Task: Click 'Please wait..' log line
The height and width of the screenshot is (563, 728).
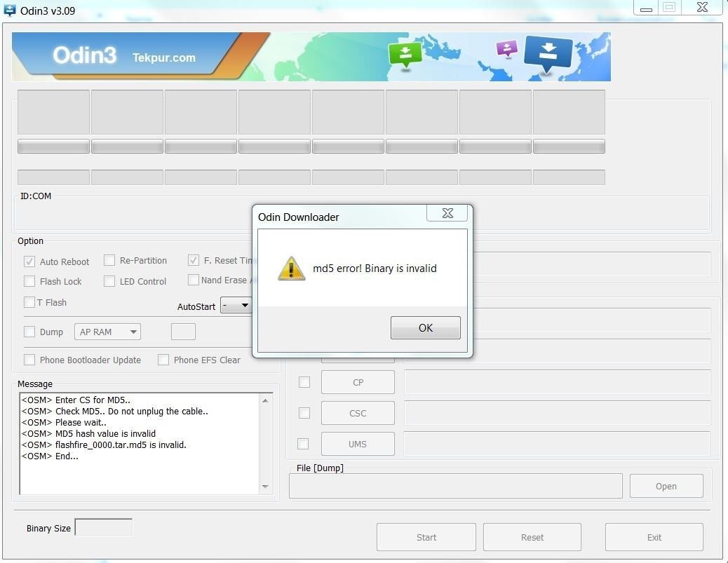Action: [x=64, y=422]
